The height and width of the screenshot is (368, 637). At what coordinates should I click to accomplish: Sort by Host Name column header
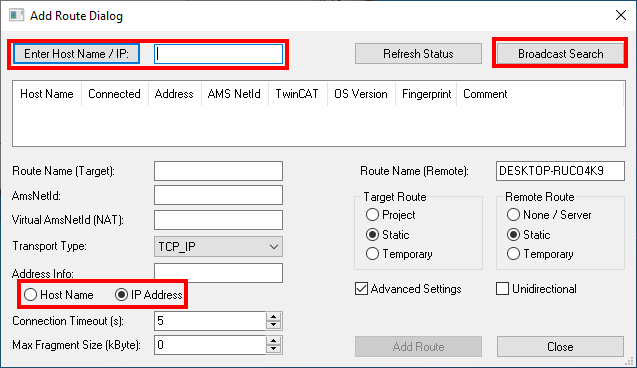[x=47, y=94]
